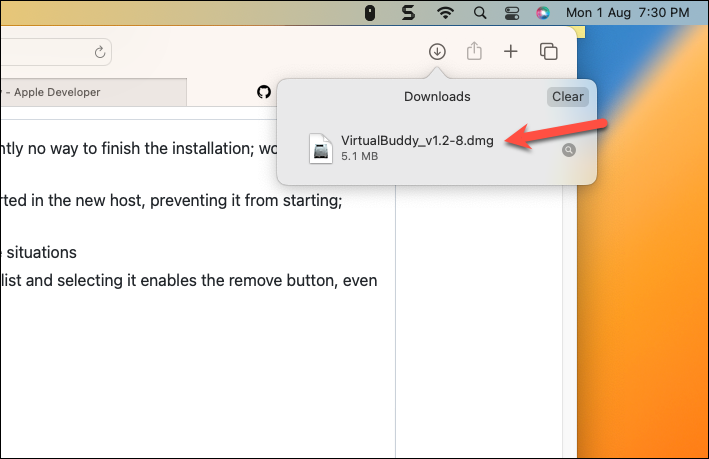Show the download in Finder with the magnifier icon

click(x=568, y=150)
